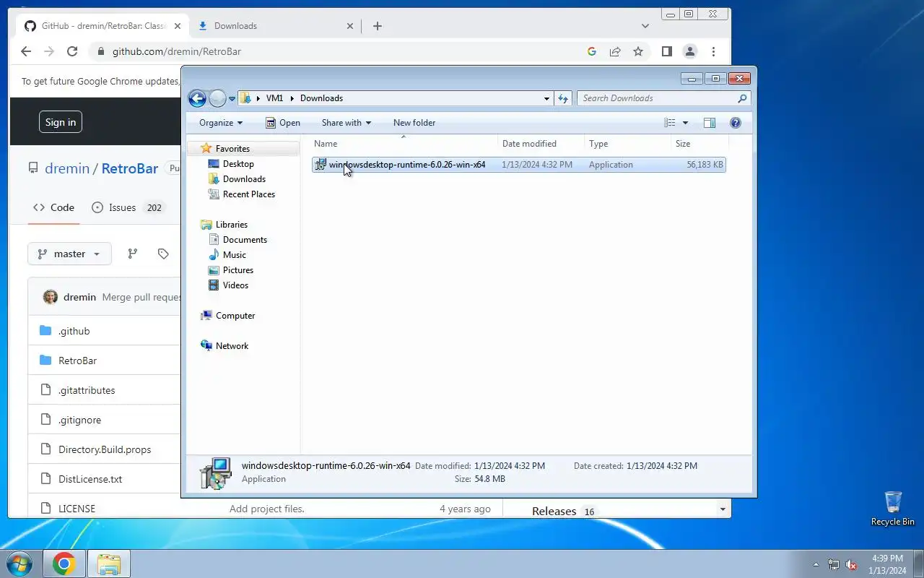Click the GitHub tags icon
Screen dimensions: 924x578
163,254
